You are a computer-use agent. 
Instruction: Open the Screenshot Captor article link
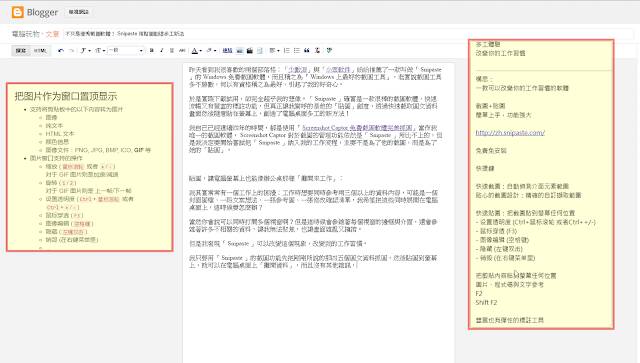point(358,128)
